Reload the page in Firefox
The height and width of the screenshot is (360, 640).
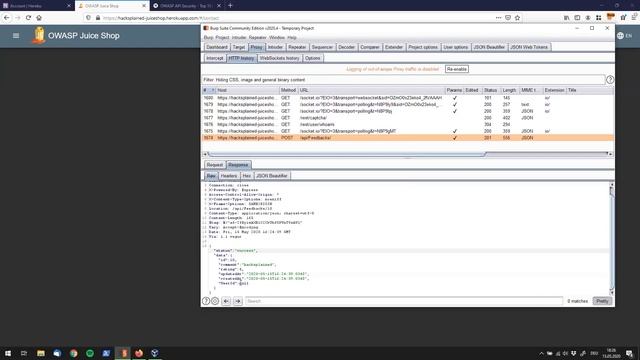coord(28,18)
